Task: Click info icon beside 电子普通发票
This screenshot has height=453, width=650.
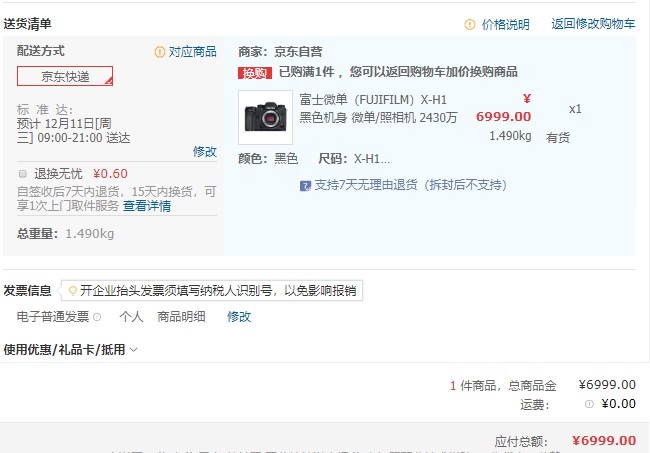Action: [x=97, y=317]
